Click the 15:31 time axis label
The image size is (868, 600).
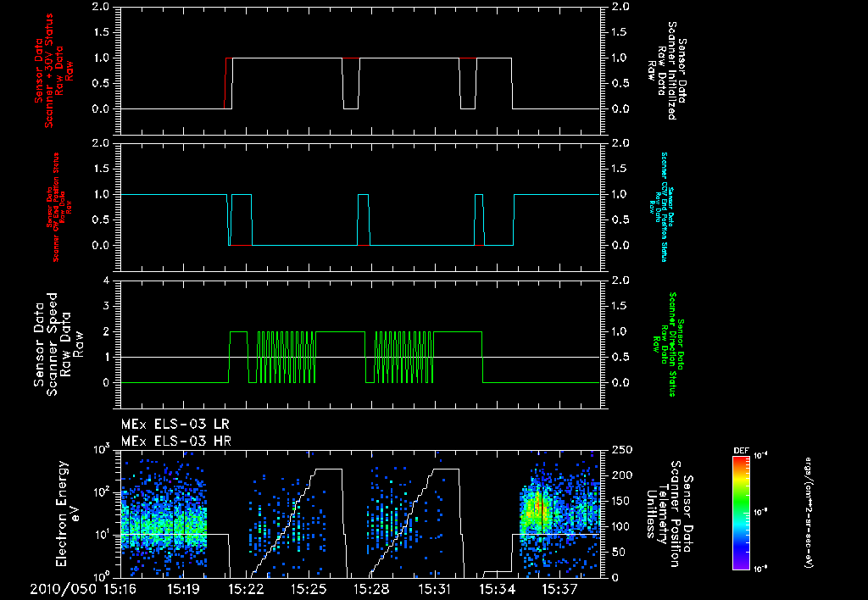(434, 589)
